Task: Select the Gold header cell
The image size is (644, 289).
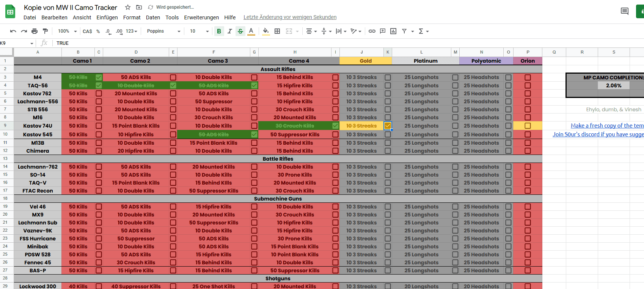Action: click(366, 61)
